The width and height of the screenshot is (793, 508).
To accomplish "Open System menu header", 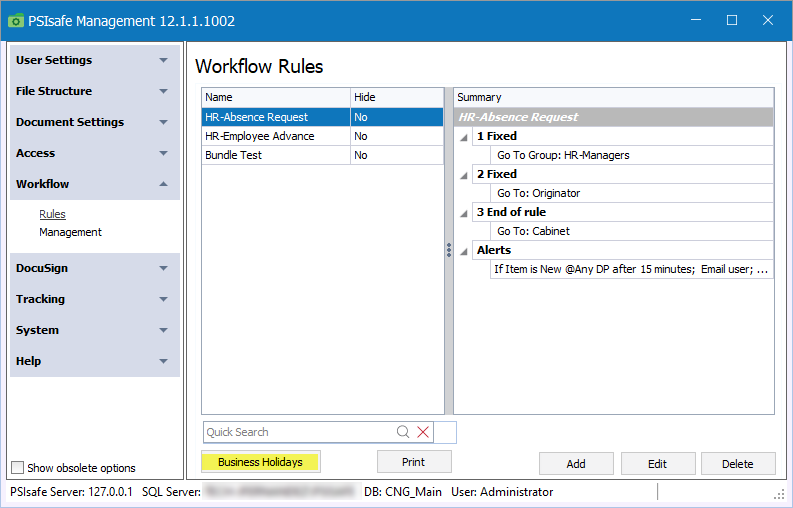I will tap(95, 330).
